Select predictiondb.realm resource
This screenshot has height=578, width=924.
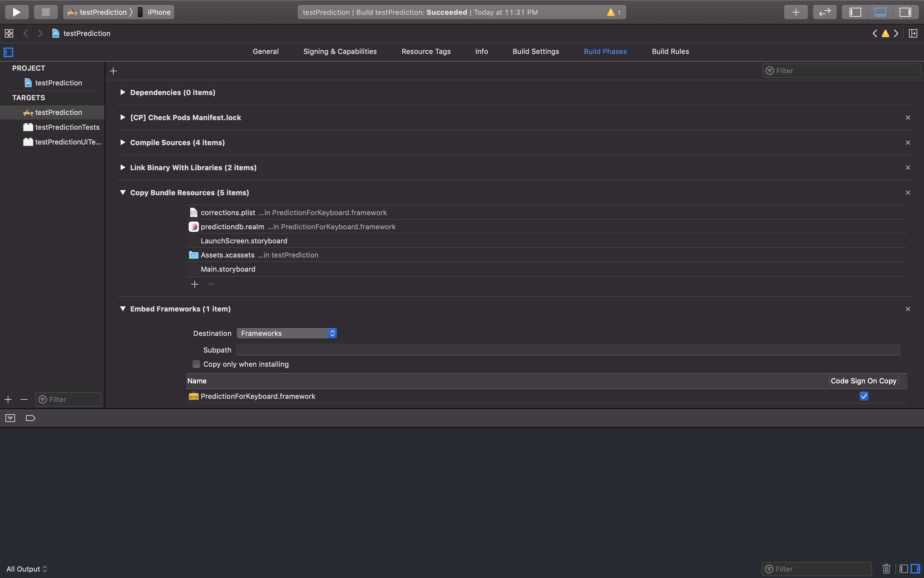546,227
